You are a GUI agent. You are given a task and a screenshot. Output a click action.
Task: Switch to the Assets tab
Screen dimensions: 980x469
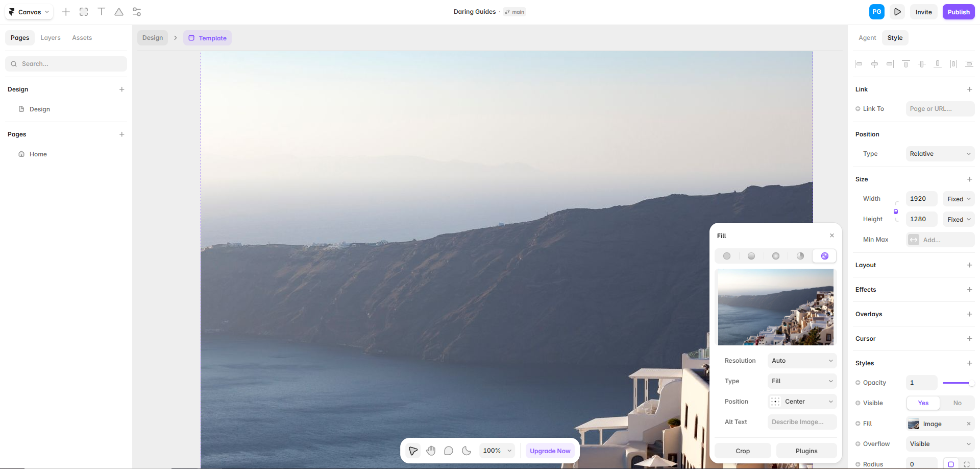(x=82, y=38)
